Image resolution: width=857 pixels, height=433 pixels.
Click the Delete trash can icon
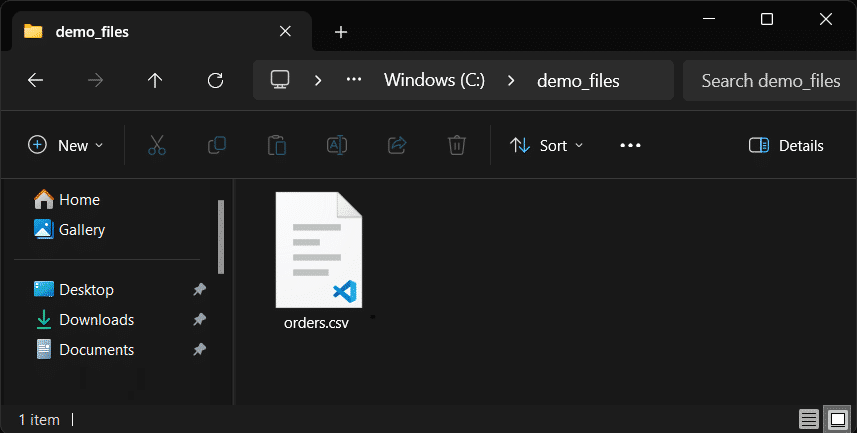(x=456, y=145)
